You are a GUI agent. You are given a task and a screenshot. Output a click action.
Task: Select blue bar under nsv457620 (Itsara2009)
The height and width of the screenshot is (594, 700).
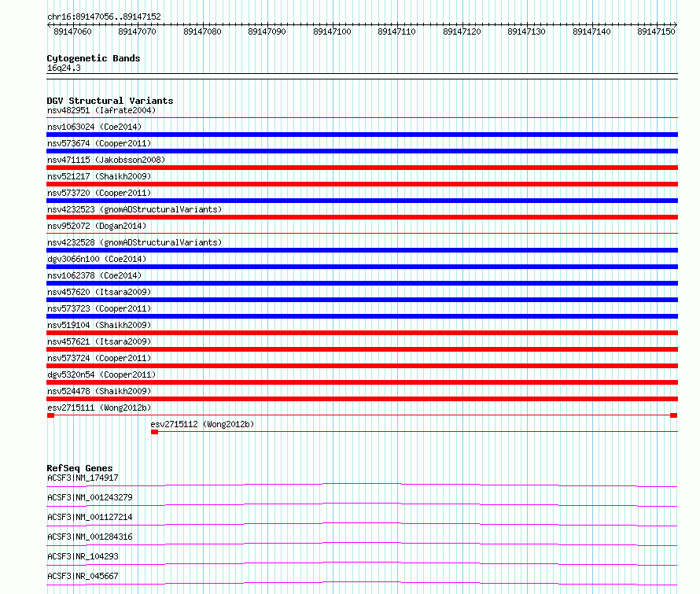362,300
